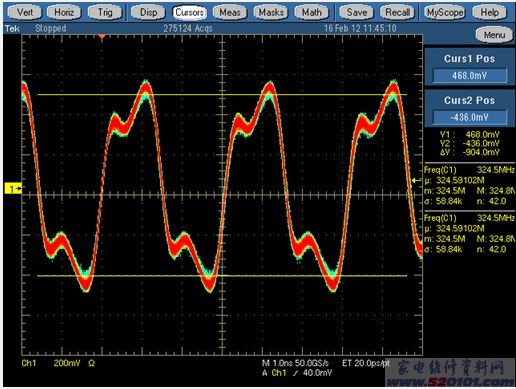Select the lower horizontal cursor line

[x=222, y=276]
